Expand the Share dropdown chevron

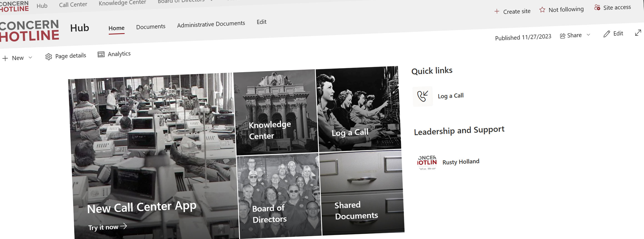(x=588, y=35)
